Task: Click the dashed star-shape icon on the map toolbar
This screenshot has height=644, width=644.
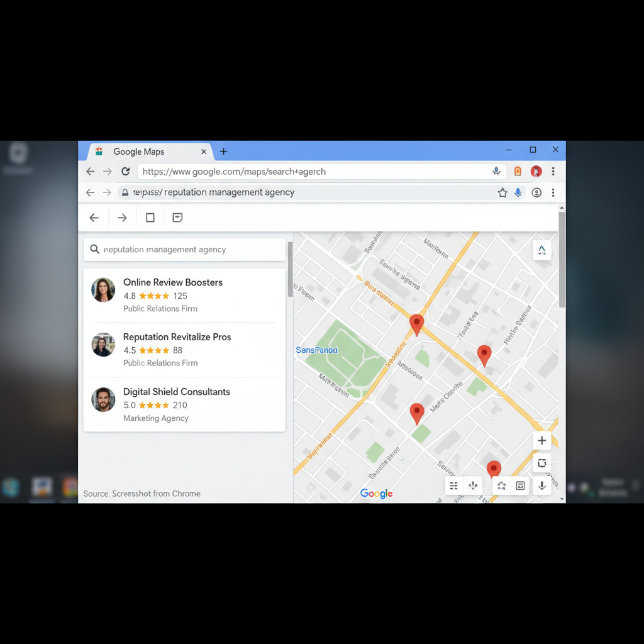Action: coord(501,486)
